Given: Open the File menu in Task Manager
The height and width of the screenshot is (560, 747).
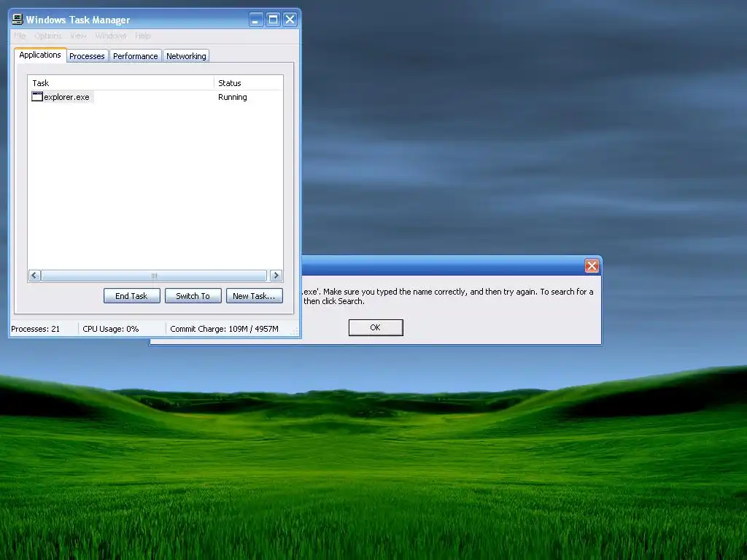Looking at the screenshot, I should 20,36.
